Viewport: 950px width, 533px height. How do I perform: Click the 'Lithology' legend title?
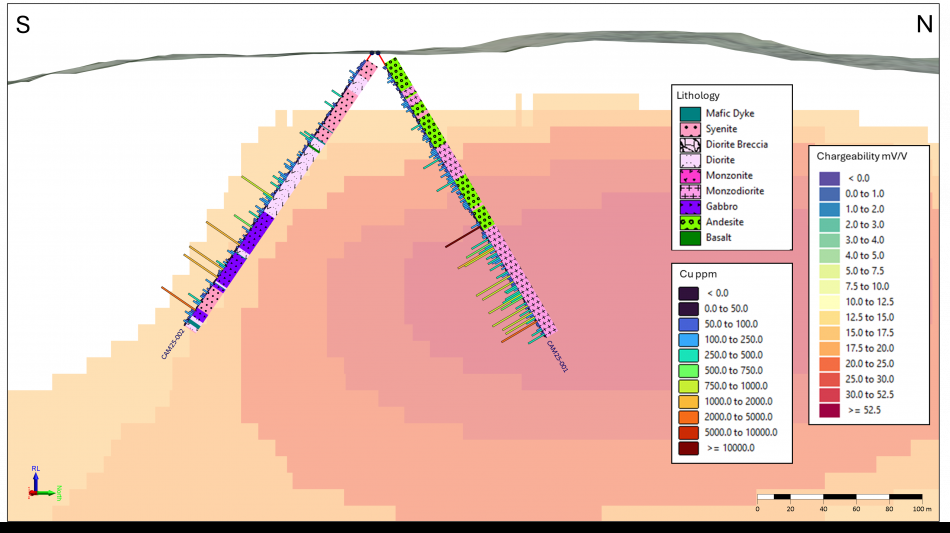point(698,95)
